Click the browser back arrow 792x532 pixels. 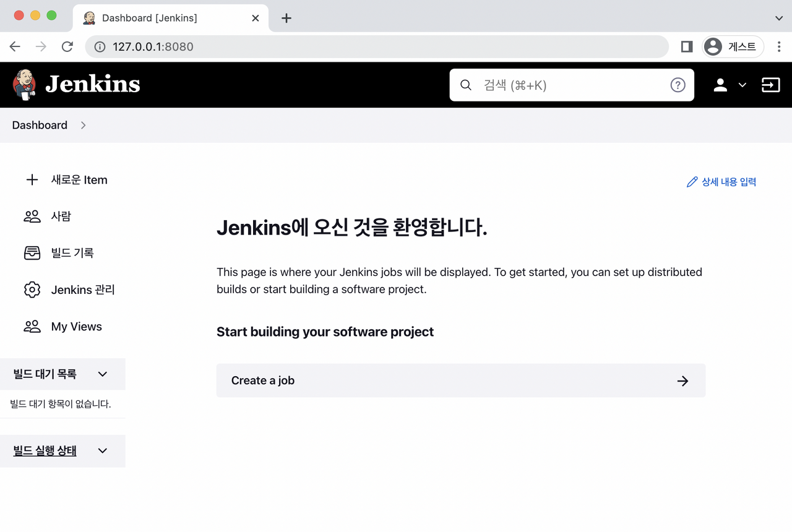click(15, 47)
